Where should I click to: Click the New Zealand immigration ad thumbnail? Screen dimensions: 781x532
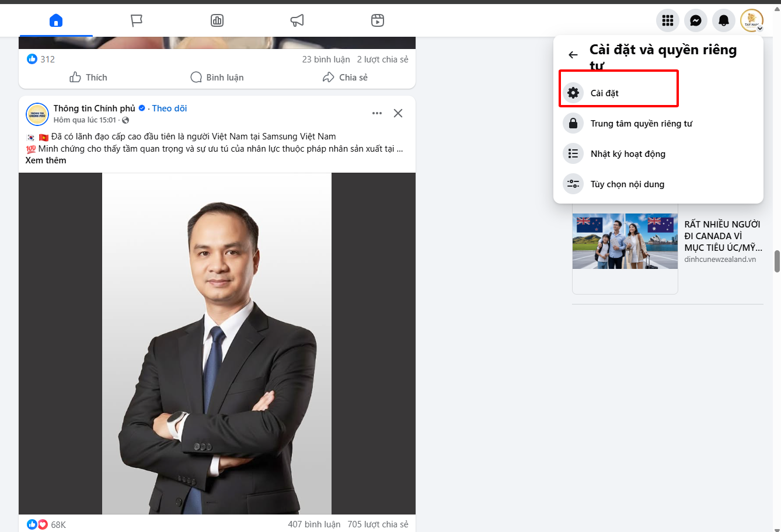pos(625,241)
